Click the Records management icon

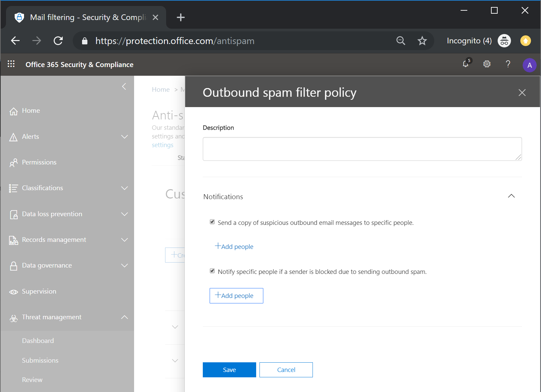[x=13, y=240]
